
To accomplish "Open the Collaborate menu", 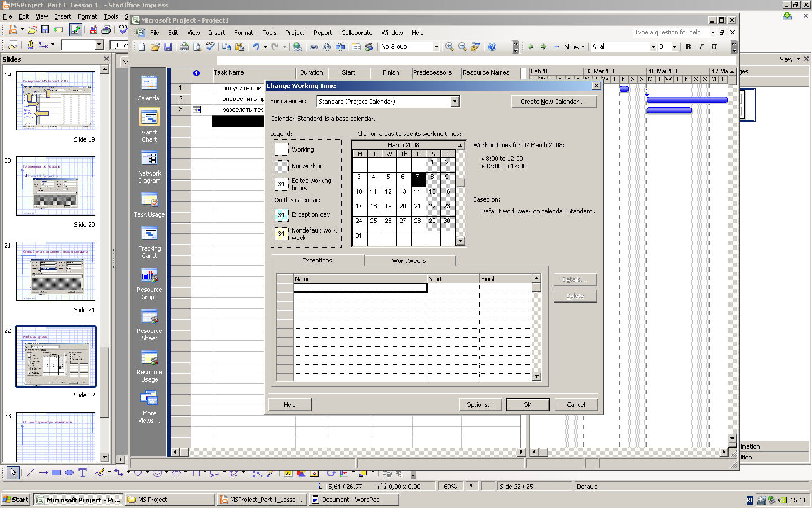I will click(356, 33).
